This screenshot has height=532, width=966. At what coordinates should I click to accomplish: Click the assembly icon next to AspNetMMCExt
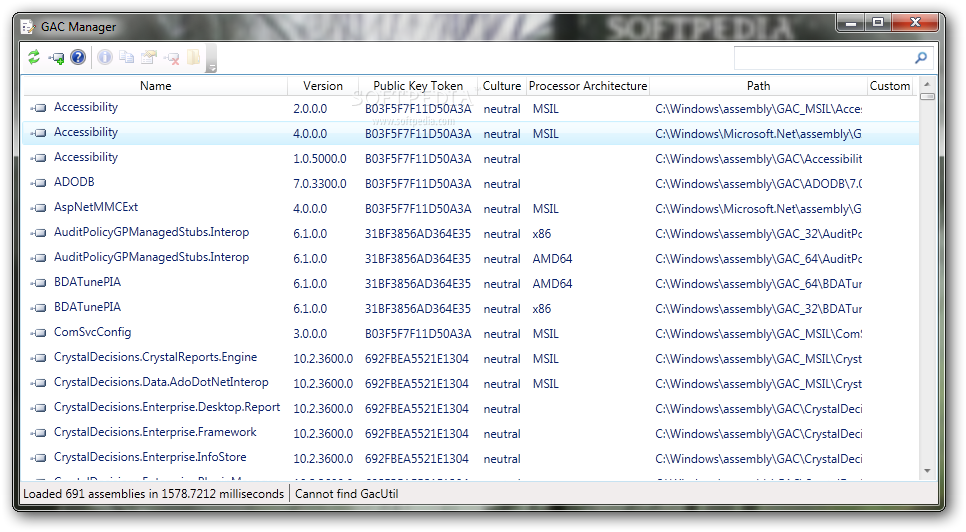coord(39,208)
